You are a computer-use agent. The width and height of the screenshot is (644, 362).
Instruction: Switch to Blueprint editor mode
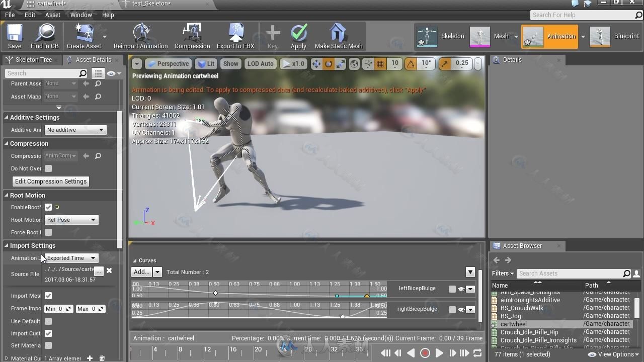[614, 36]
